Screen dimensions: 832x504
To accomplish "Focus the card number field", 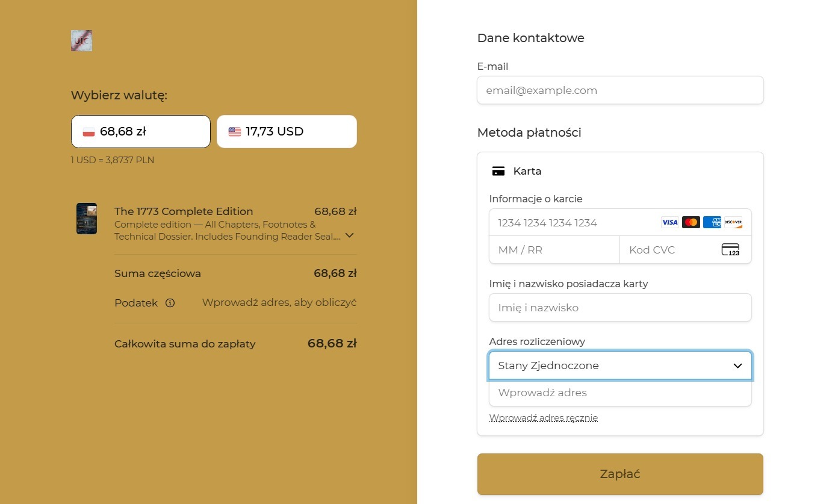I will [x=572, y=223].
